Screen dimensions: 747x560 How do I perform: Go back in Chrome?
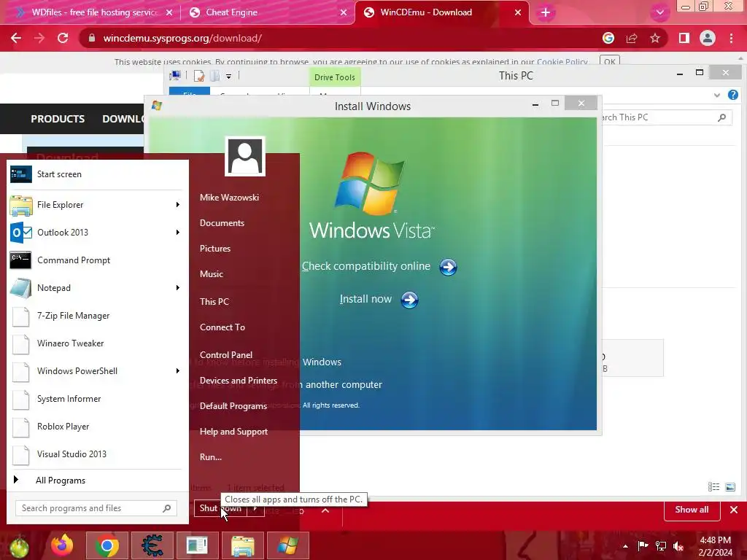click(16, 38)
